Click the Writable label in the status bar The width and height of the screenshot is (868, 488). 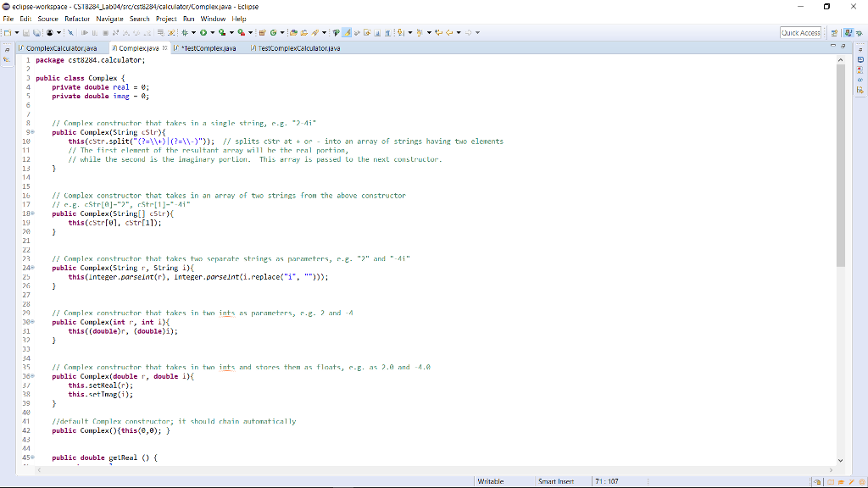click(492, 481)
